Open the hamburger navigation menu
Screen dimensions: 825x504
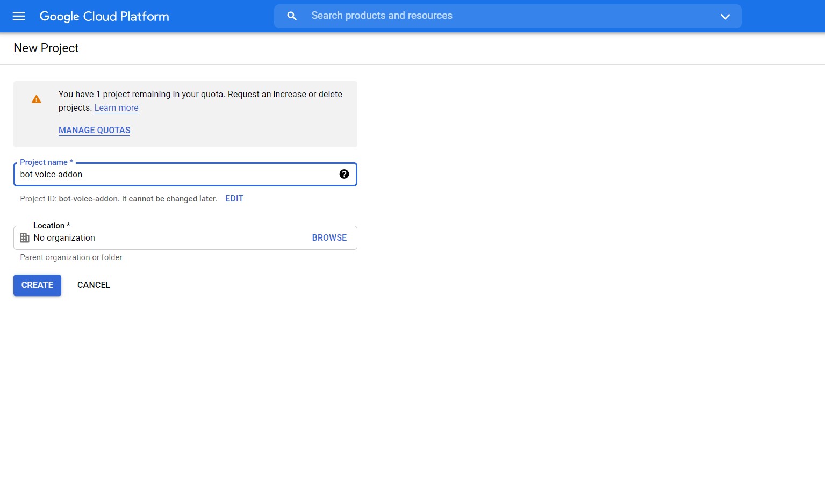tap(19, 16)
